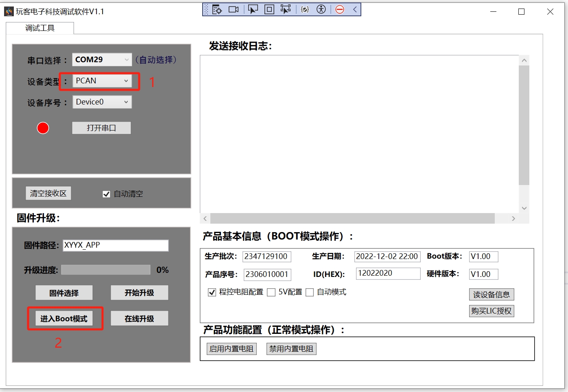568x392 pixels.
Task: Click the 生产批次 field 2347129100
Action: (x=267, y=257)
